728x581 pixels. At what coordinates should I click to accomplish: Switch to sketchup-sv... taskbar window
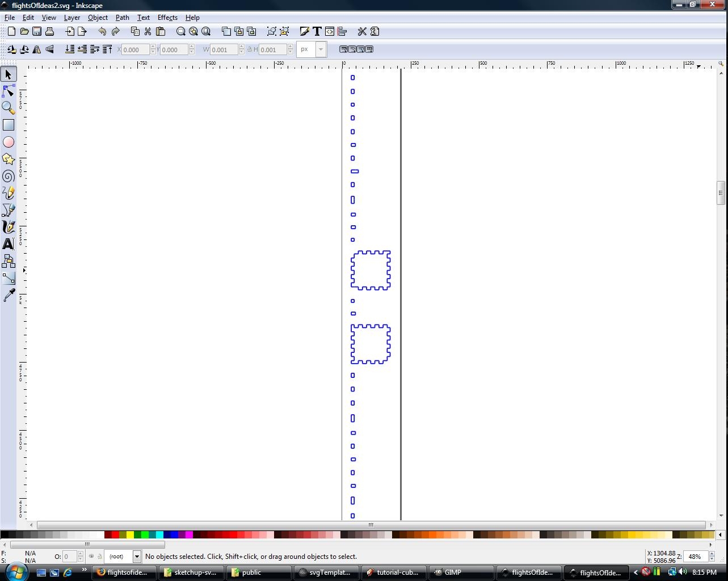pos(191,572)
